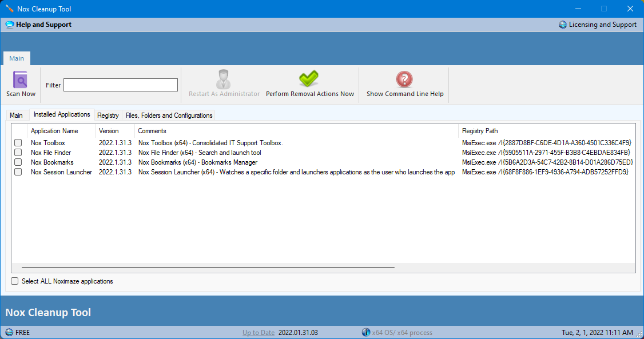
Task: Click the Help and Support bubble icon
Action: (x=10, y=25)
